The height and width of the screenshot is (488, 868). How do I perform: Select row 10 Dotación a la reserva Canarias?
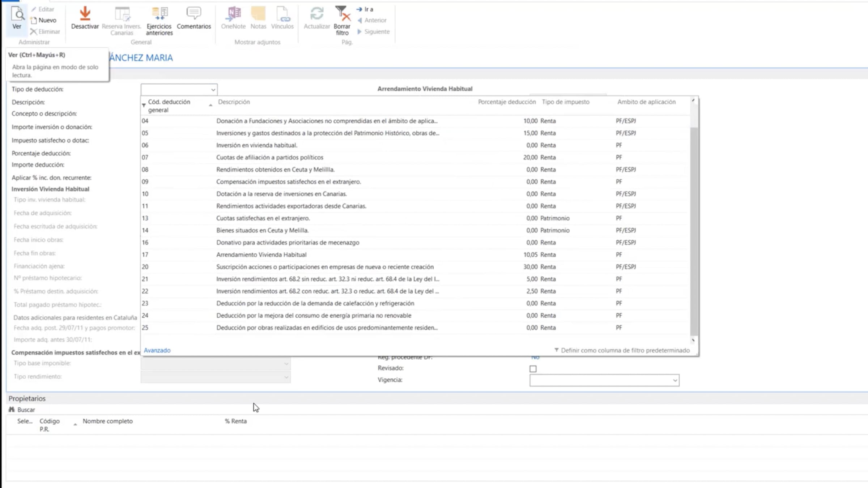[x=415, y=194]
